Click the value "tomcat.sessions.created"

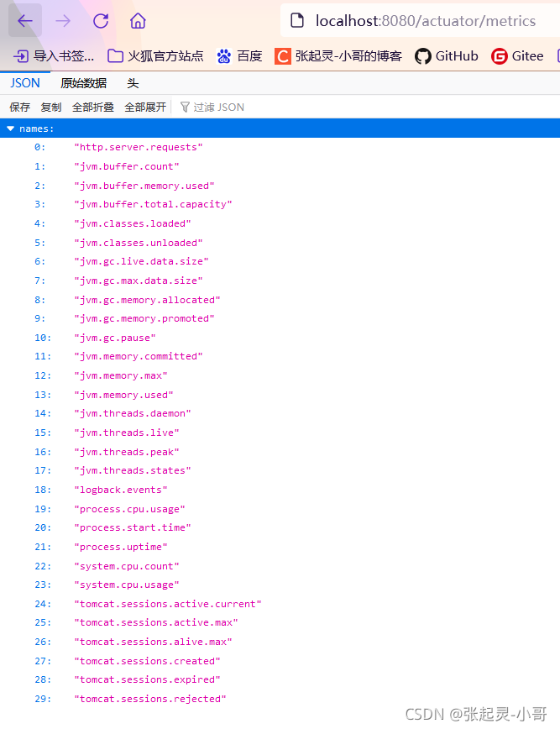147,661
